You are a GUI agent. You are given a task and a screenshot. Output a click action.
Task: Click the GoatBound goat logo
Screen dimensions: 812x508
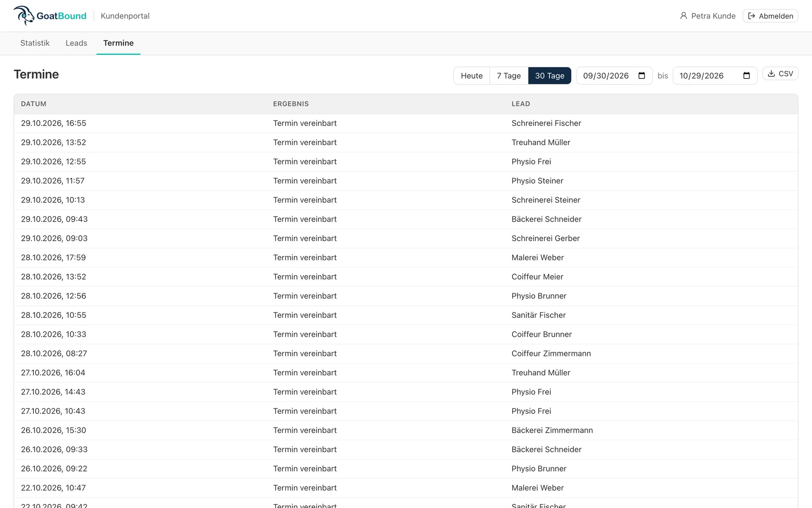coord(24,16)
